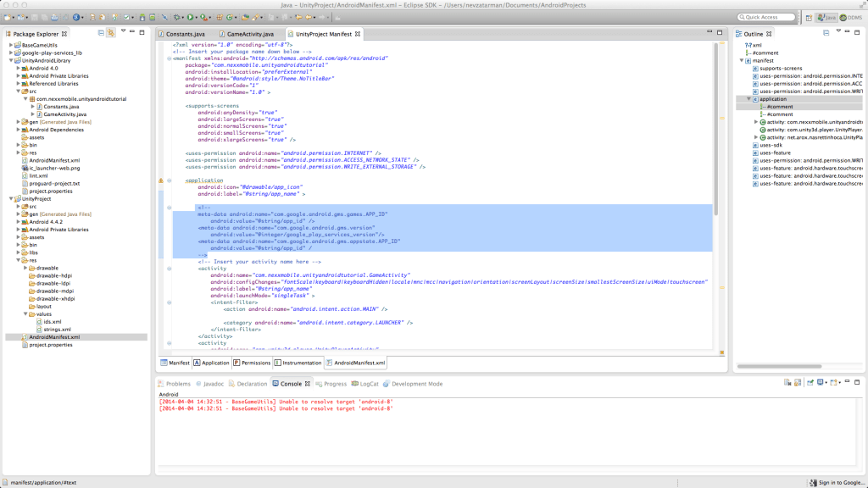Open the Permissions manifest tab
The height and width of the screenshot is (488, 868).
pos(252,362)
